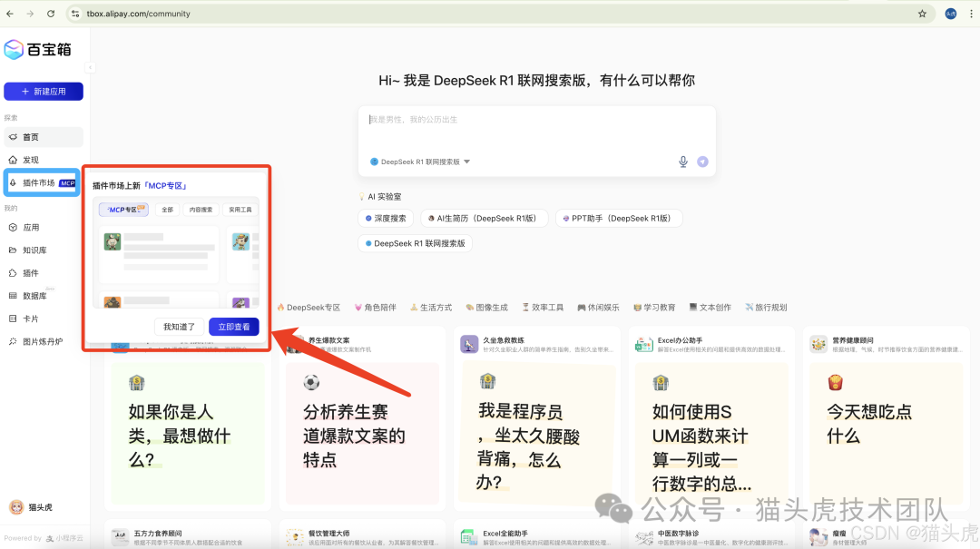Switch to the 效率工具 category tab
The width and height of the screenshot is (980, 549).
pyautogui.click(x=543, y=308)
